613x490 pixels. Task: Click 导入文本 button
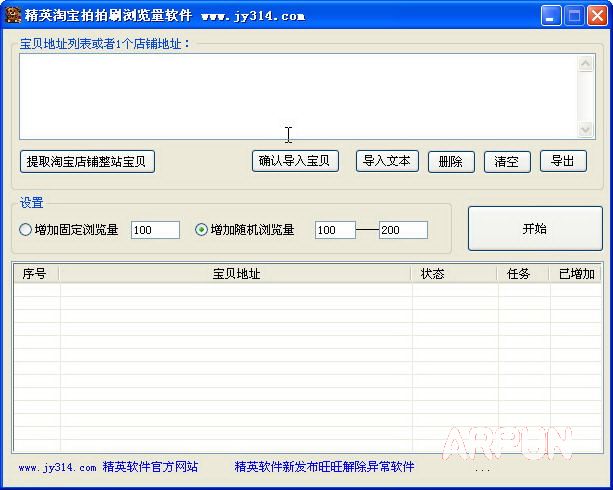[387, 161]
